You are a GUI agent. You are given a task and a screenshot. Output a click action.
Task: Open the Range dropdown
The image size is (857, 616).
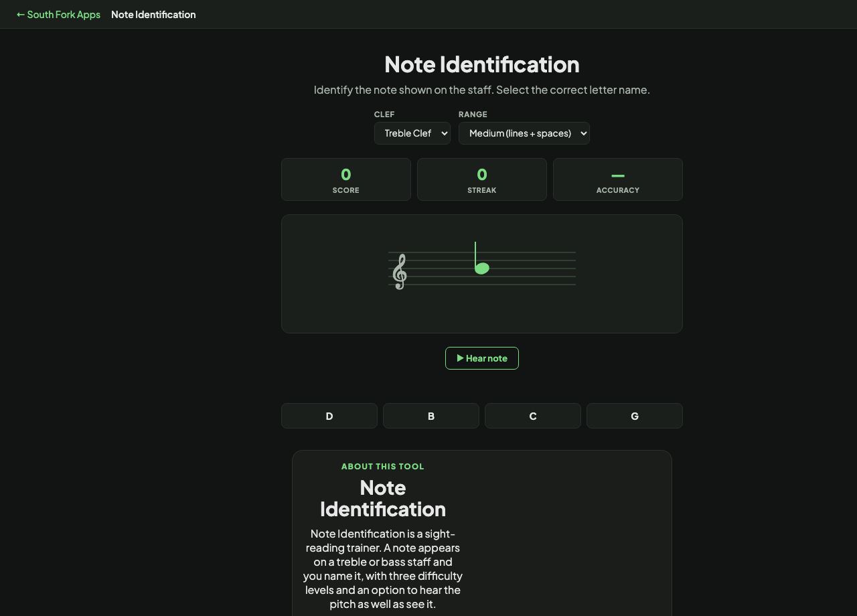(524, 133)
